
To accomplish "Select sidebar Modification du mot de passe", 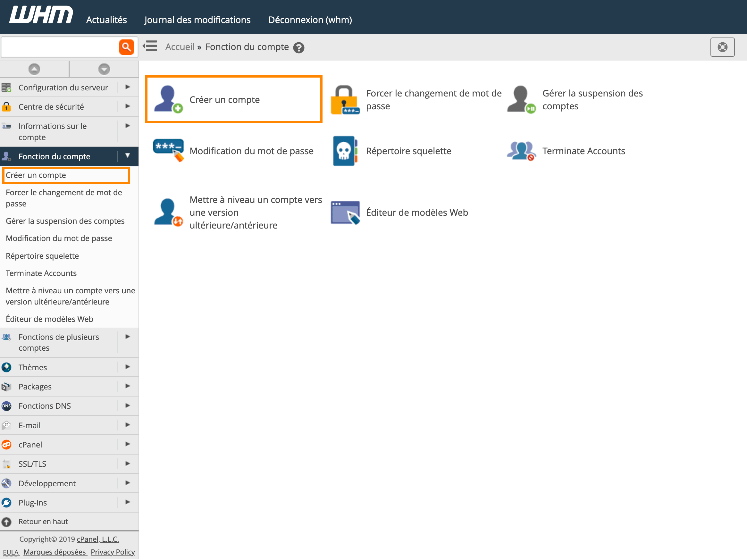I will click(x=59, y=238).
